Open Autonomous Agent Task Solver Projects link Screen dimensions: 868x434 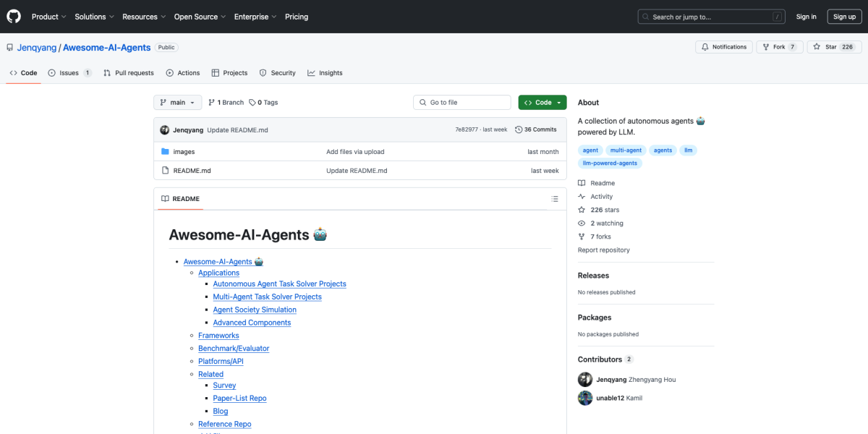point(279,284)
